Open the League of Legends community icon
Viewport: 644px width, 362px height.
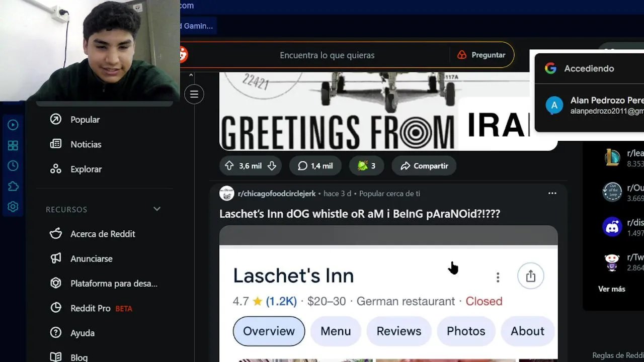(612, 157)
